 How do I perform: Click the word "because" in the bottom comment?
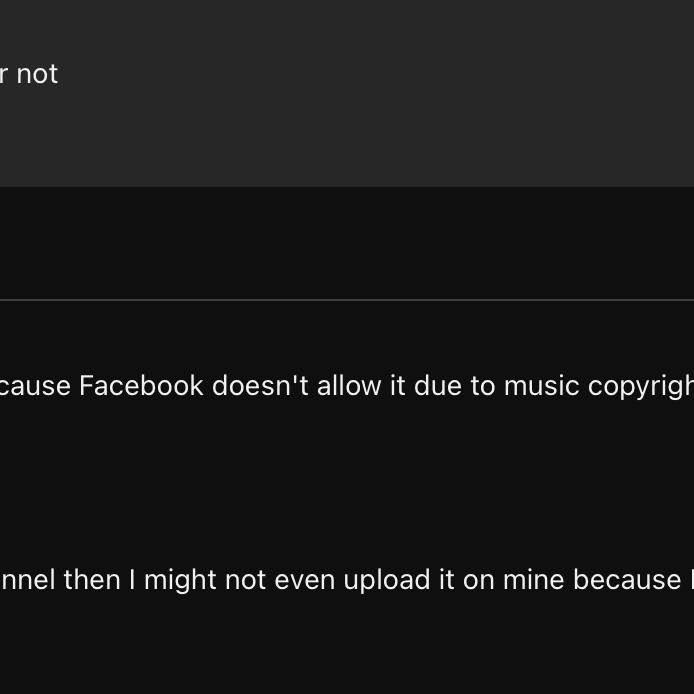[x=627, y=580]
